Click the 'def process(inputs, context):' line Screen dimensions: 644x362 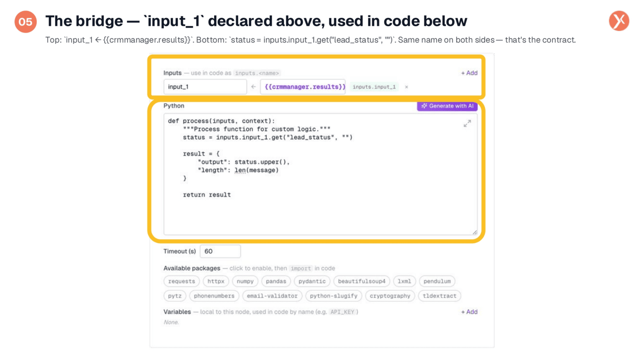point(221,121)
